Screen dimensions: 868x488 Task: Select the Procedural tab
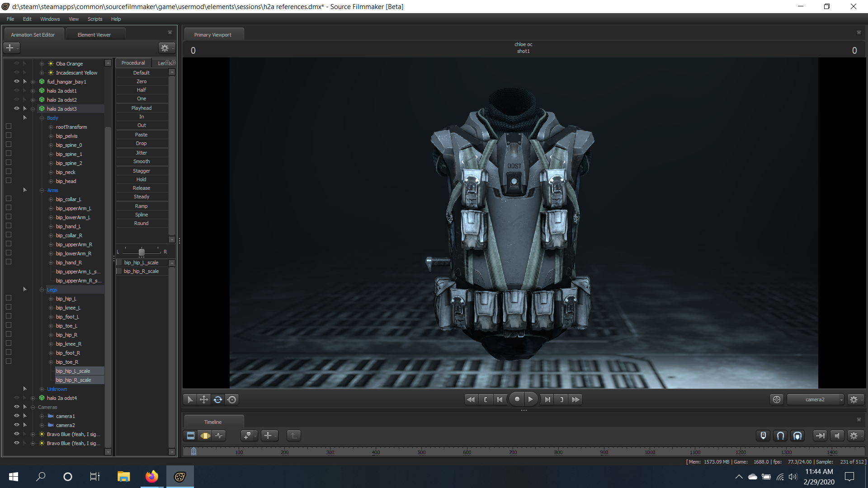click(133, 63)
